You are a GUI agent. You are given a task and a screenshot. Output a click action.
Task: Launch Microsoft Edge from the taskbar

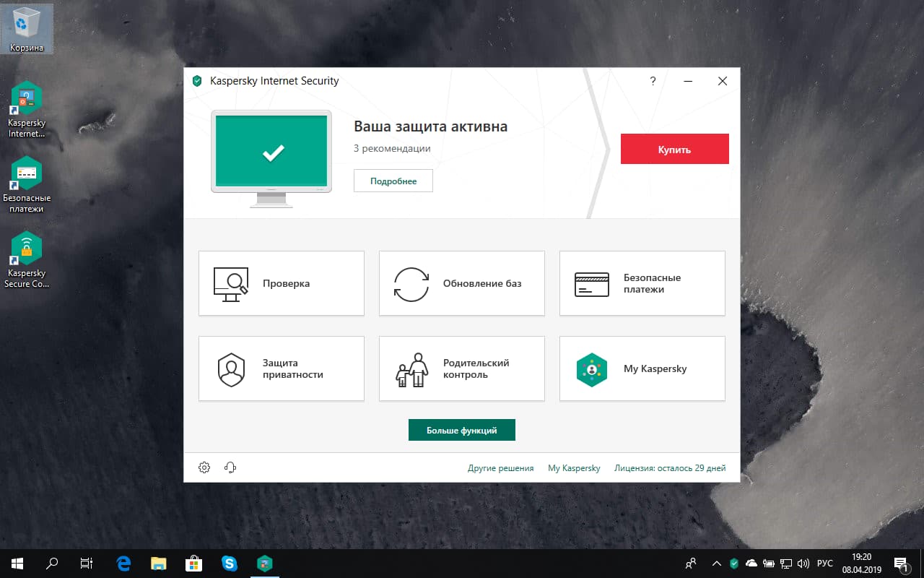(124, 563)
